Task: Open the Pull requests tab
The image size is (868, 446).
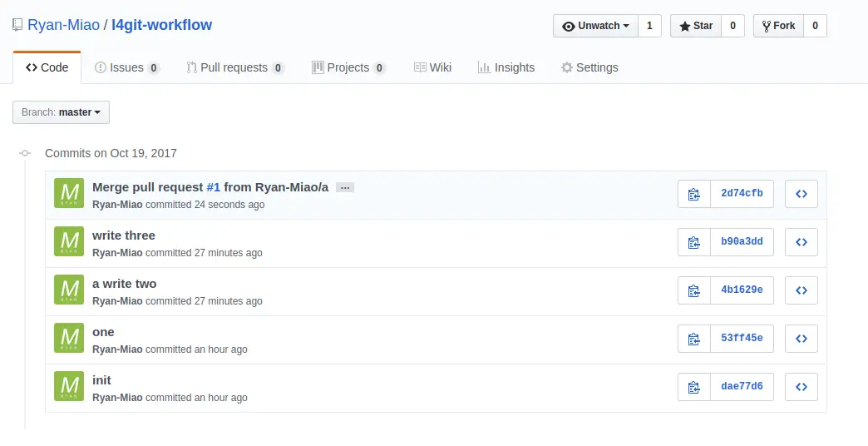Action: point(234,67)
